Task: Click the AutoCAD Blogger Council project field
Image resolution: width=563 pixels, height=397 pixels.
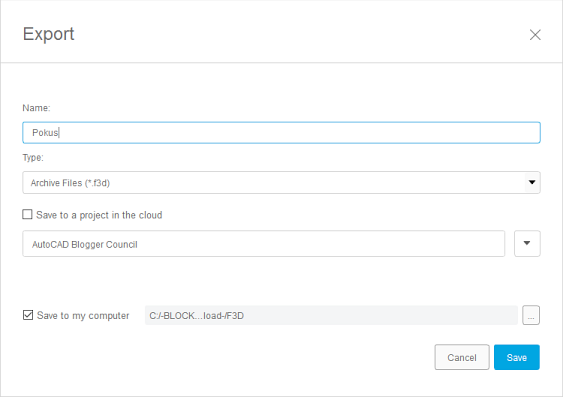Action: pos(264,244)
